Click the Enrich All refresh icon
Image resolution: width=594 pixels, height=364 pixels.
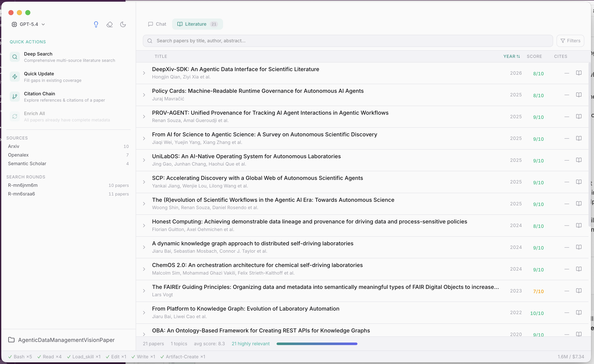pyautogui.click(x=15, y=116)
